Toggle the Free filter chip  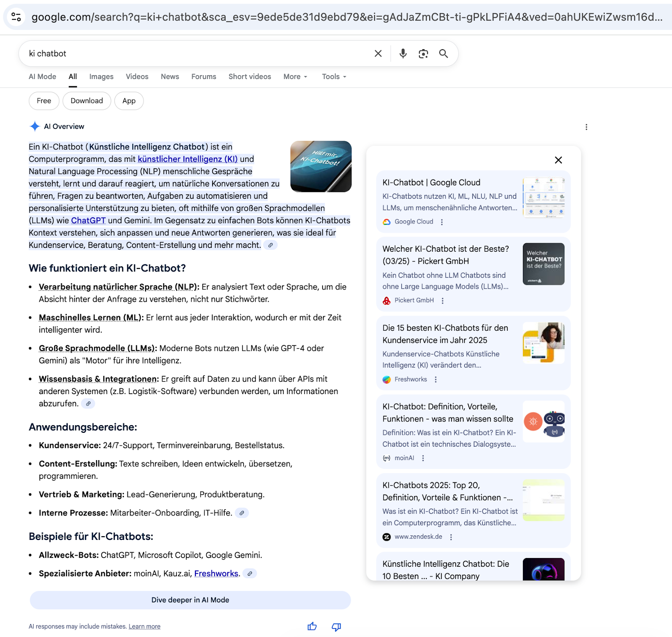[44, 101]
